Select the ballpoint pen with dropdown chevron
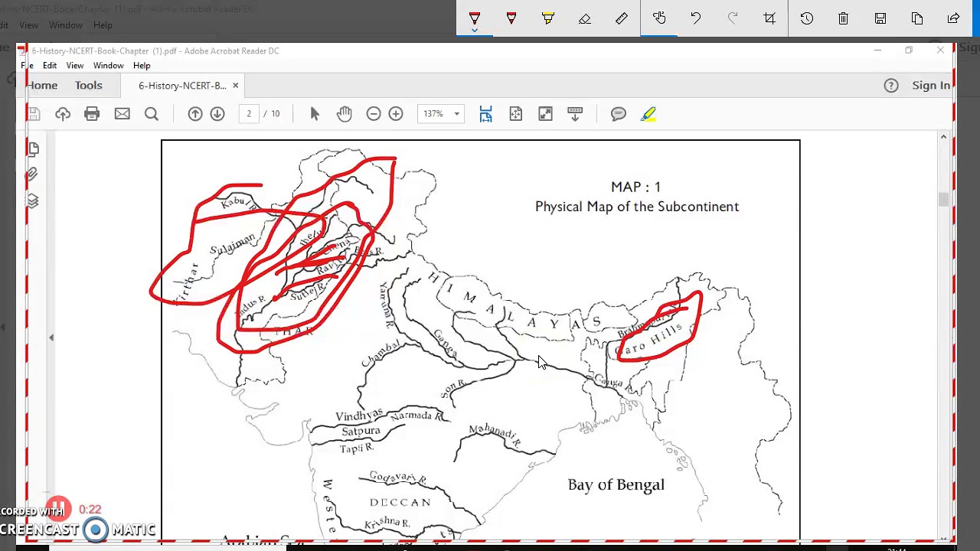Image resolution: width=980 pixels, height=551 pixels. pos(475,18)
